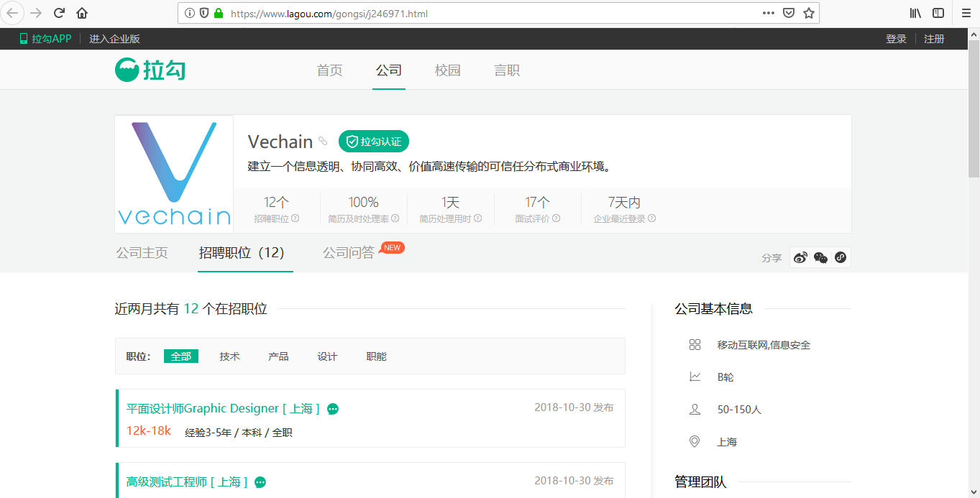Filter positions by 职能
Viewport: 980px width, 498px height.
click(x=377, y=356)
